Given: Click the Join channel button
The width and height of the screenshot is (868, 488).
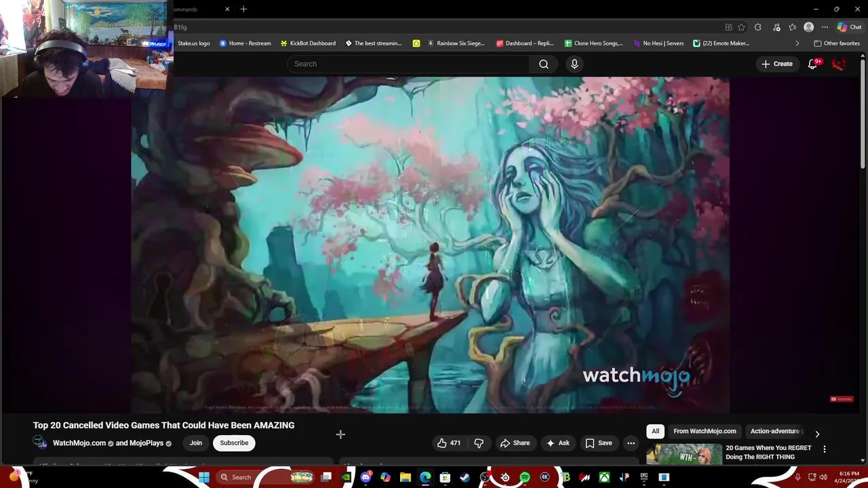Looking at the screenshot, I should coord(196,443).
